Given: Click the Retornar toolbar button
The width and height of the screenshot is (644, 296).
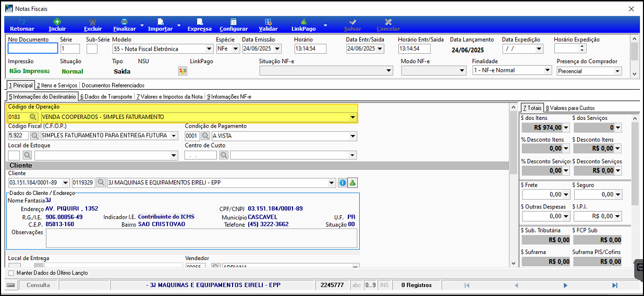Looking at the screenshot, I should 22,25.
